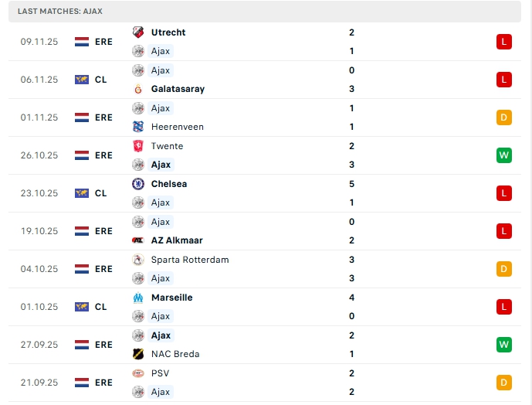Click the NAC Breda club crest icon
This screenshot has width=532, height=405.
(x=138, y=354)
